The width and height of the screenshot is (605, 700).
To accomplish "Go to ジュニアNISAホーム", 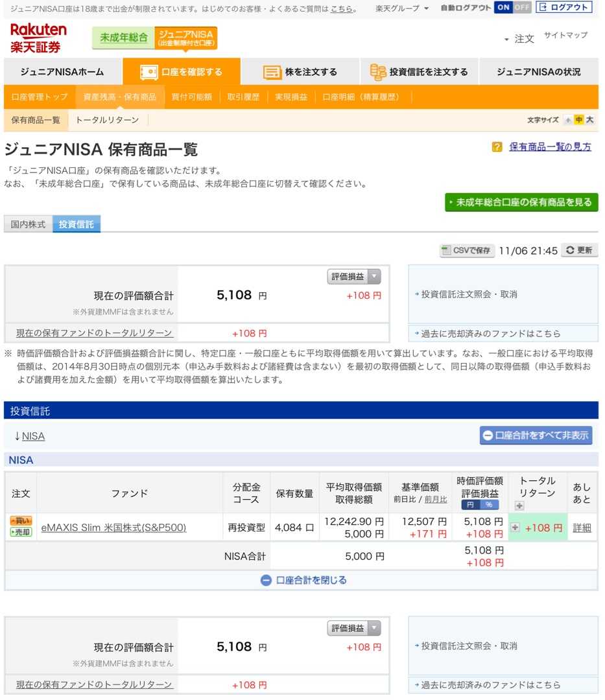I will (x=62, y=72).
